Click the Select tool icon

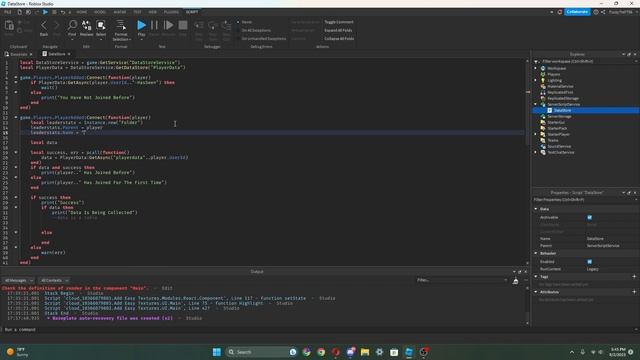[x=101, y=25]
